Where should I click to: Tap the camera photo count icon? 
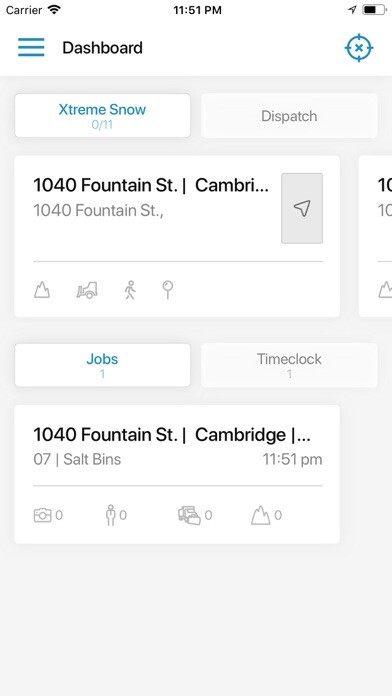tap(48, 515)
